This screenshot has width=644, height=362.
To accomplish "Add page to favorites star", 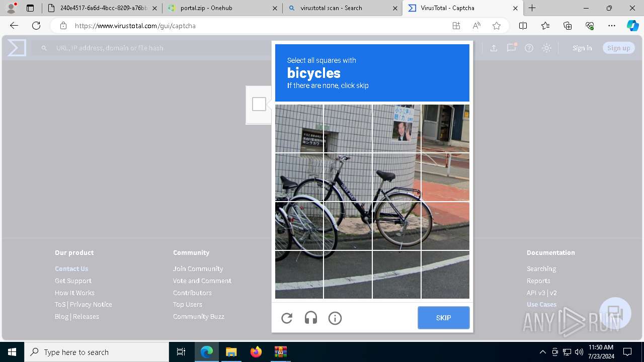I will pos(497,26).
